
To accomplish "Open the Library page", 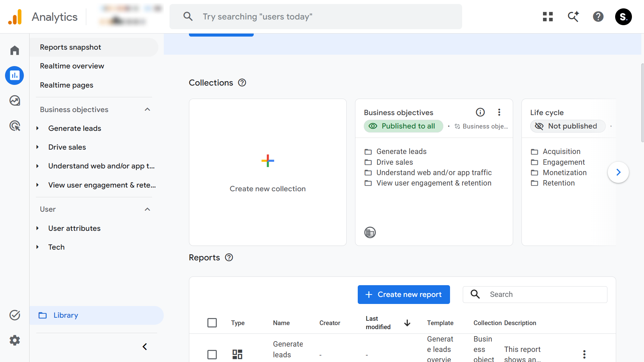I will tap(97, 315).
